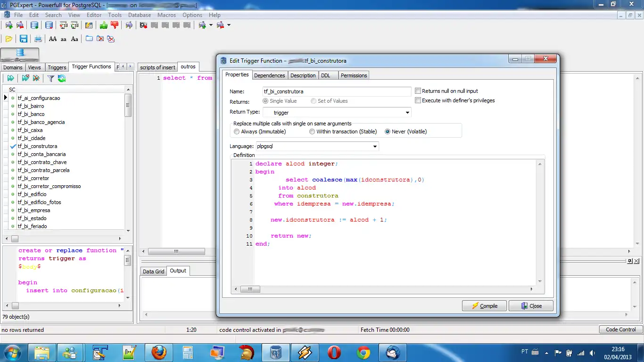Switch to the Data Grid tab
Image resolution: width=644 pixels, height=362 pixels.
point(154,271)
